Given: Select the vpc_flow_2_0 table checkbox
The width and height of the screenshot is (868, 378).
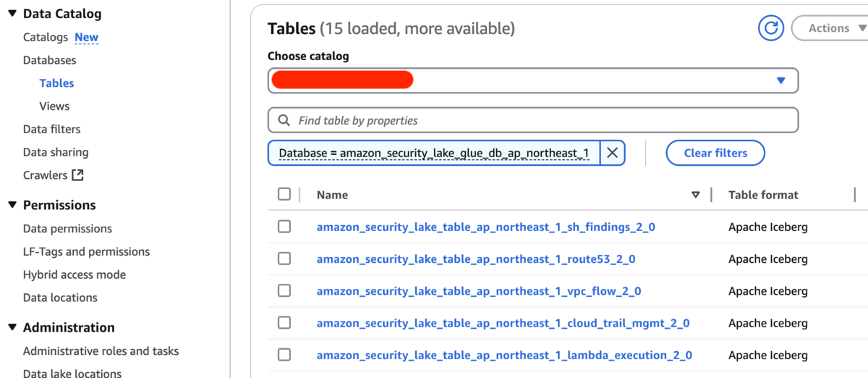Looking at the screenshot, I should coord(284,290).
